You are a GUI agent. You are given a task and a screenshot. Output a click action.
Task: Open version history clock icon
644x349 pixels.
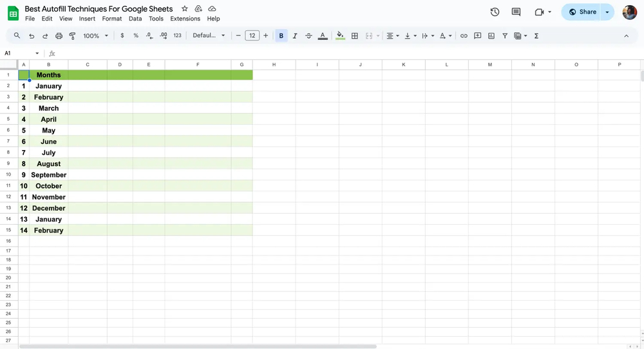click(x=495, y=12)
